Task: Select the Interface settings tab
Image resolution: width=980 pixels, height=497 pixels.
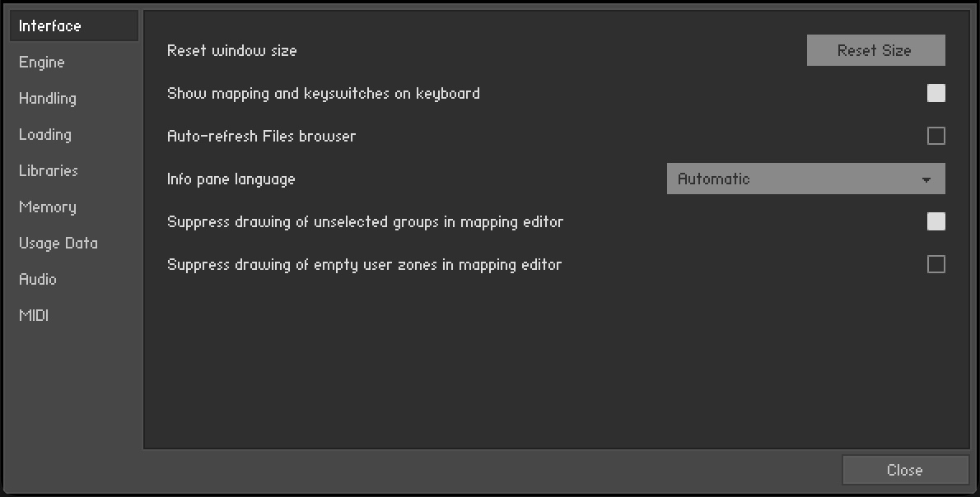Action: pyautogui.click(x=50, y=26)
